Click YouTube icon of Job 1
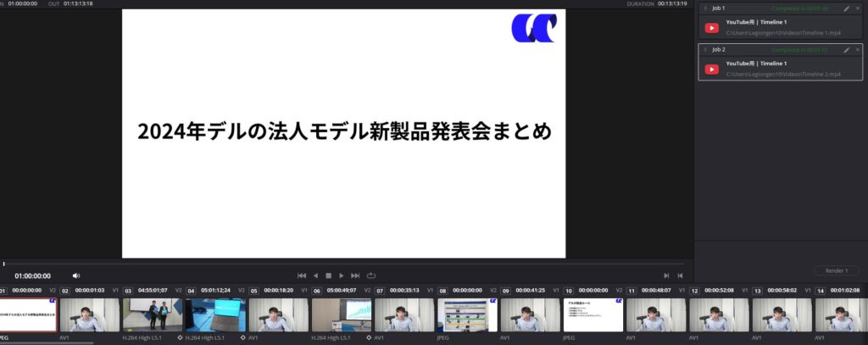The width and height of the screenshot is (868, 345). point(712,28)
